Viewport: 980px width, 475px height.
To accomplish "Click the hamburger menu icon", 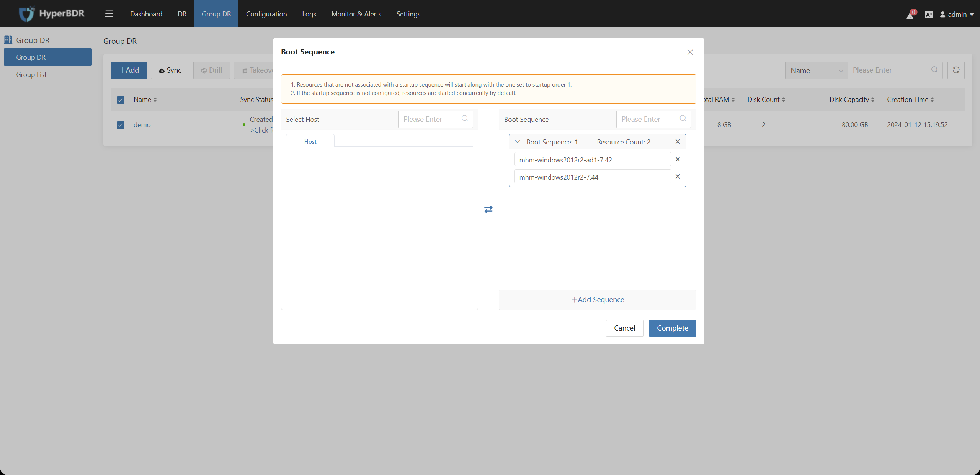I will point(109,13).
